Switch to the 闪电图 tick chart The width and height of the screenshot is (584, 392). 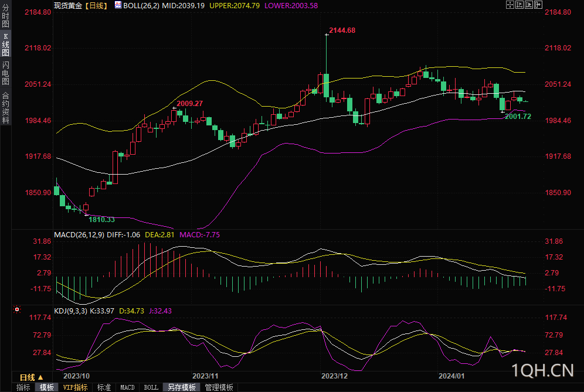point(5,73)
